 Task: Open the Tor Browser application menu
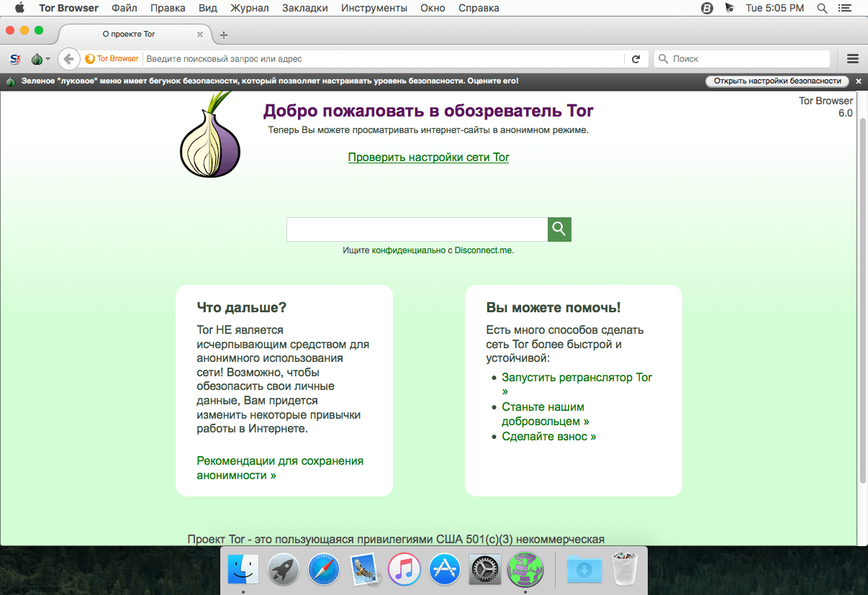pos(68,8)
